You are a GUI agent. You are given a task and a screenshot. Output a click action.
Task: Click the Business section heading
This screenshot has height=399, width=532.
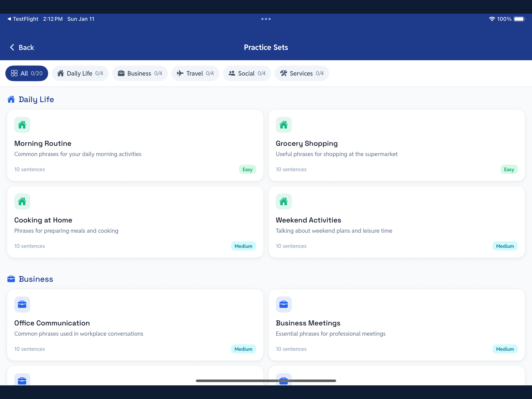pyautogui.click(x=36, y=279)
